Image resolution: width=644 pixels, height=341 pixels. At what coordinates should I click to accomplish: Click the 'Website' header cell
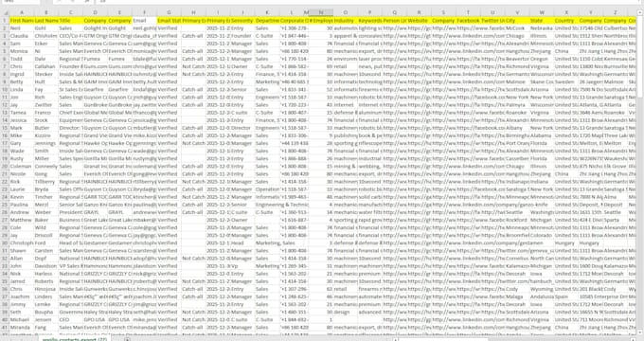point(420,21)
